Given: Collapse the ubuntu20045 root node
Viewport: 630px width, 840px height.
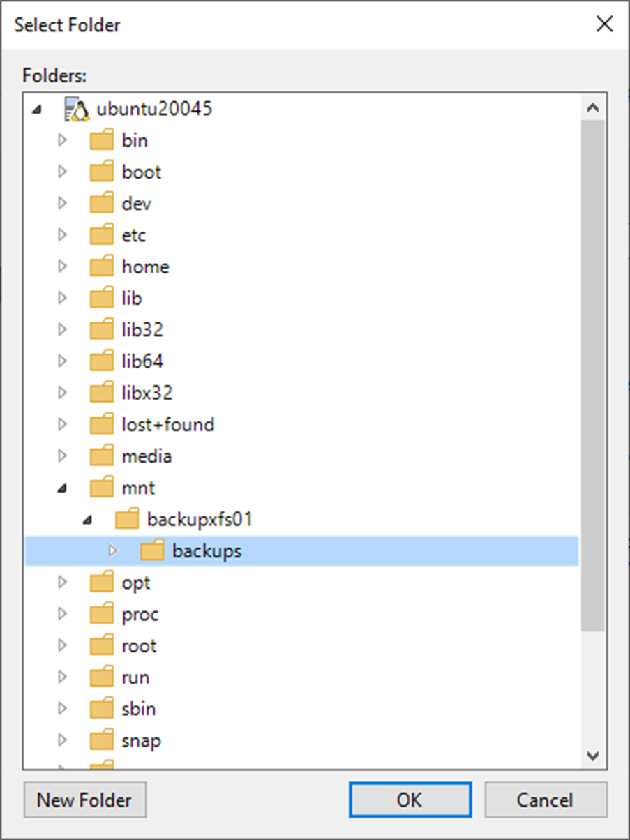Looking at the screenshot, I should 37,110.
